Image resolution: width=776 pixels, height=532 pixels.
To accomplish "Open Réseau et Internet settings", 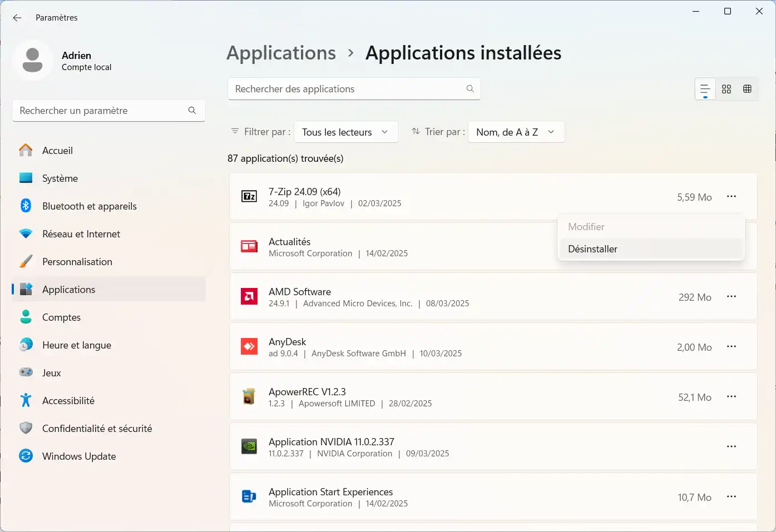I will pos(108,234).
